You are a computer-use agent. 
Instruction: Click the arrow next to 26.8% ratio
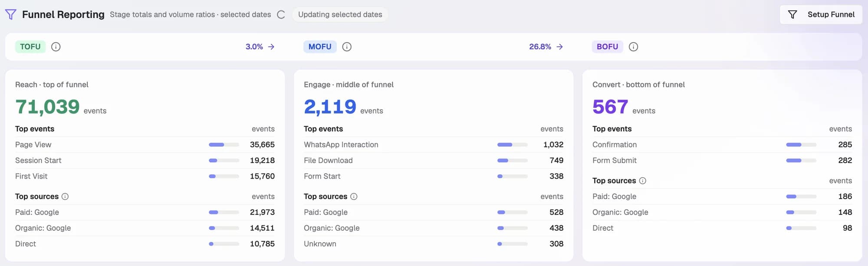[560, 47]
